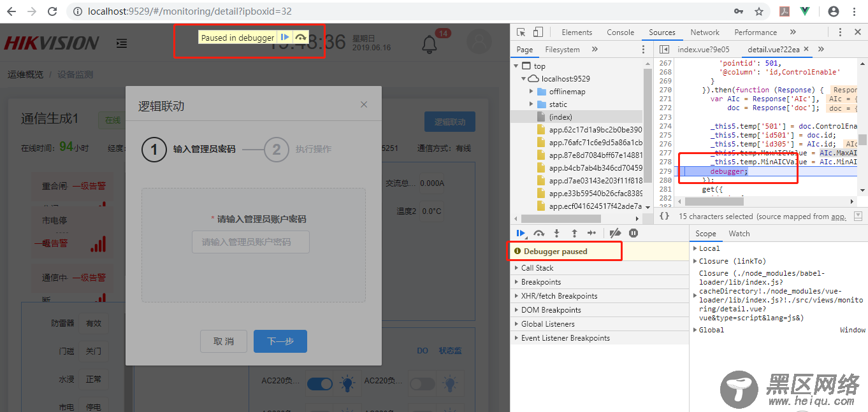
Task: Hide the navigator pane icon
Action: (664, 50)
